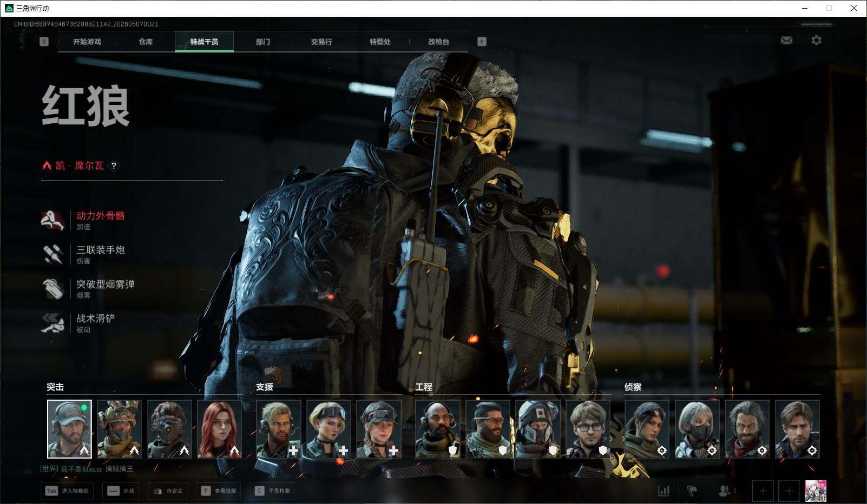Image resolution: width=867 pixels, height=504 pixels.
Task: Select the red-haired woman assault operator
Action: point(220,429)
